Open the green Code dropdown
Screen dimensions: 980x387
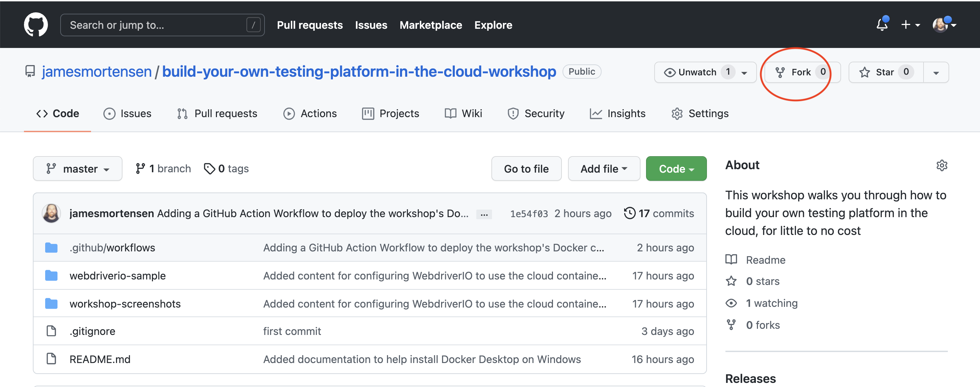point(676,168)
